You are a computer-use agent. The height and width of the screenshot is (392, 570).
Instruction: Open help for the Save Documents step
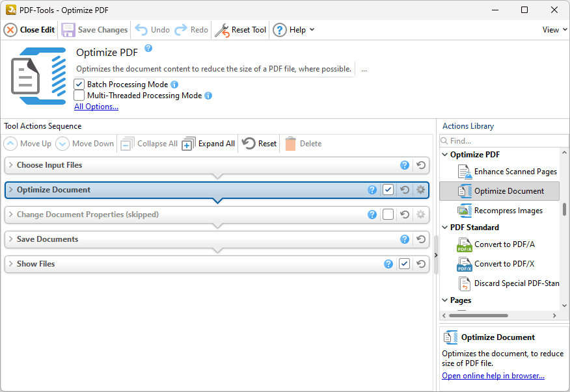pyautogui.click(x=405, y=239)
